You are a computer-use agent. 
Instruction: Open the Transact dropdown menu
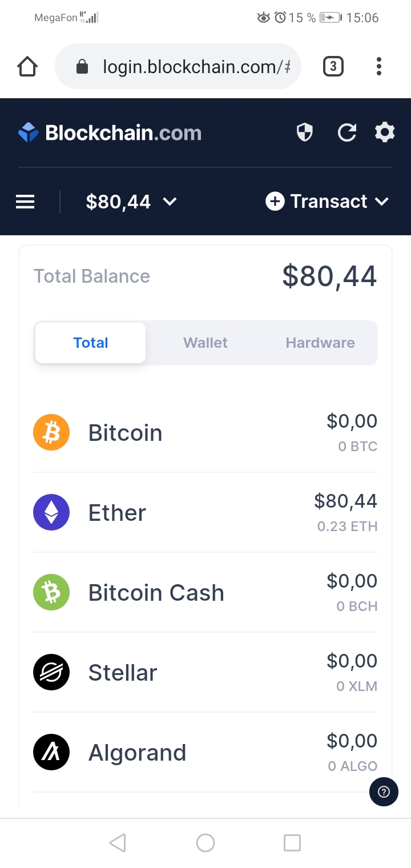[328, 202]
